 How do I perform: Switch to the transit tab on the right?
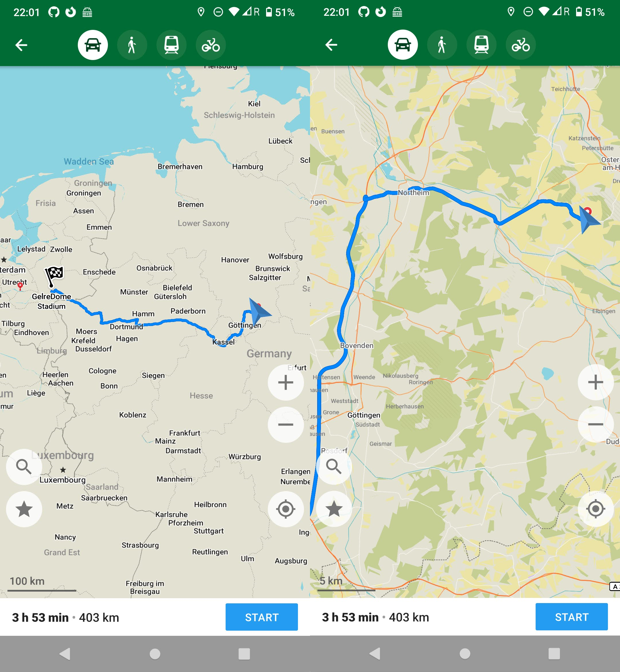(481, 45)
